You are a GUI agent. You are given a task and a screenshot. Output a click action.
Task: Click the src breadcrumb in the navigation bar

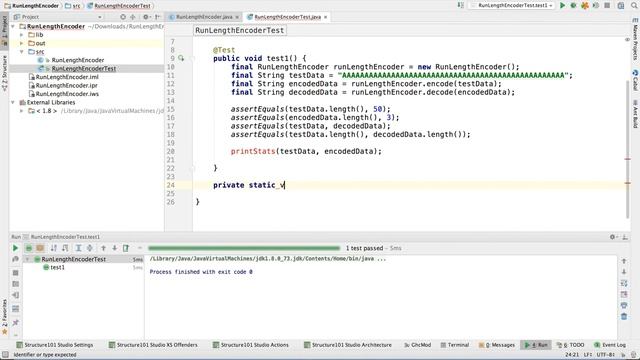(72, 6)
